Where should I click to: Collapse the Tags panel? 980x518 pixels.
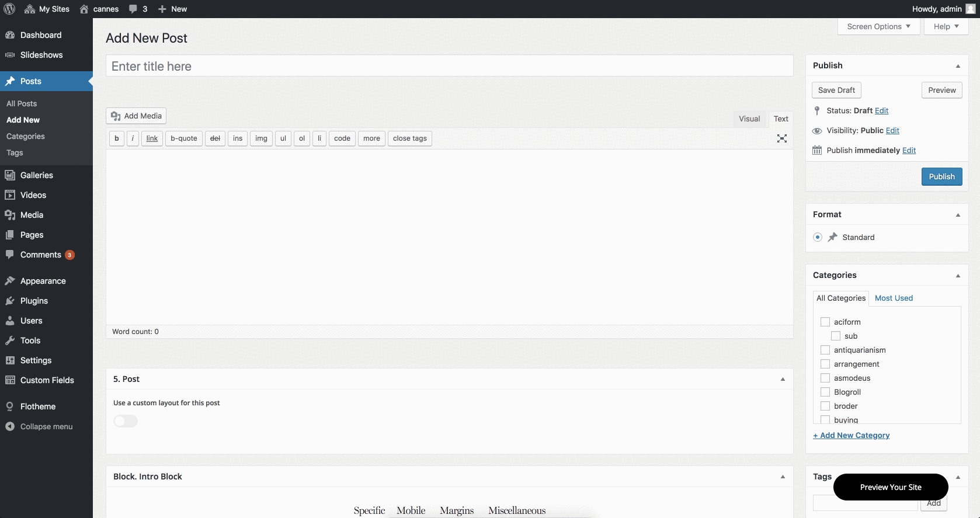(958, 477)
